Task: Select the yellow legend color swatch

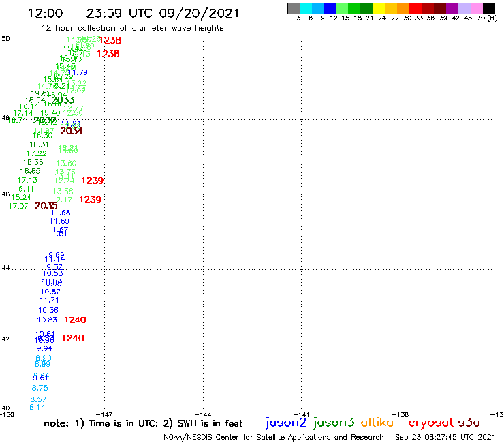Action: pyautogui.click(x=379, y=8)
